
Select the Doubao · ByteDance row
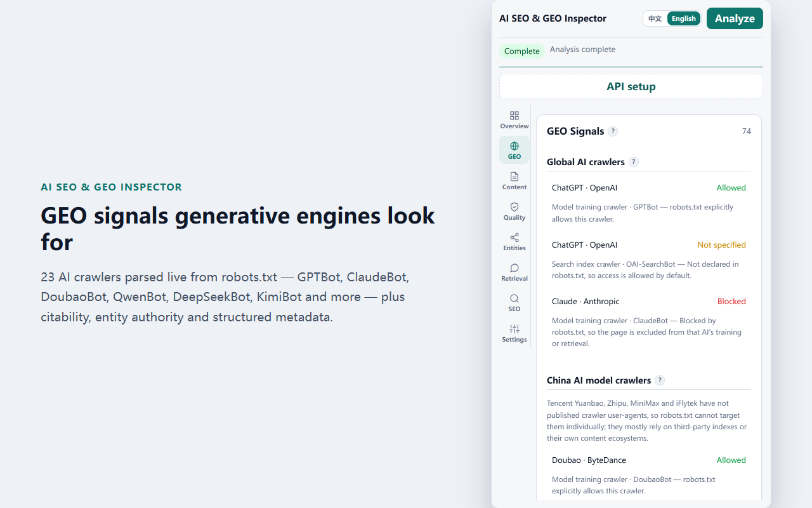(x=649, y=460)
